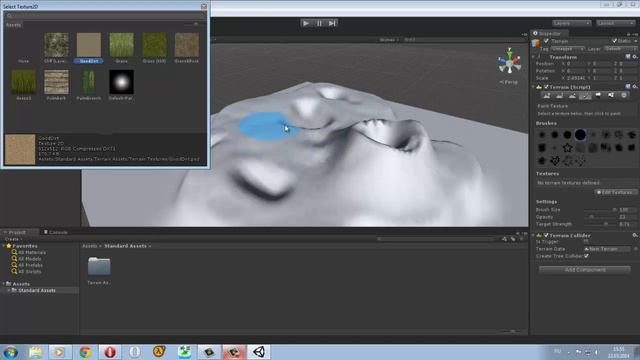Switch to the Console tab

(56, 232)
